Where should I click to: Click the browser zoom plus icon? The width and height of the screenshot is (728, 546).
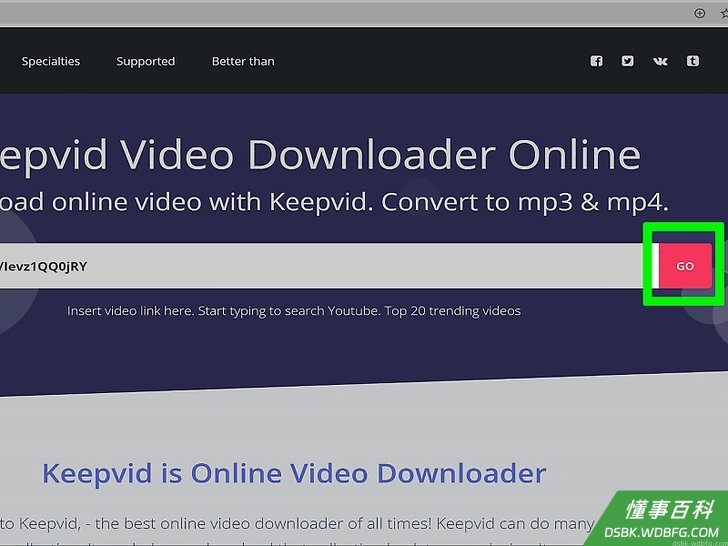coord(700,13)
